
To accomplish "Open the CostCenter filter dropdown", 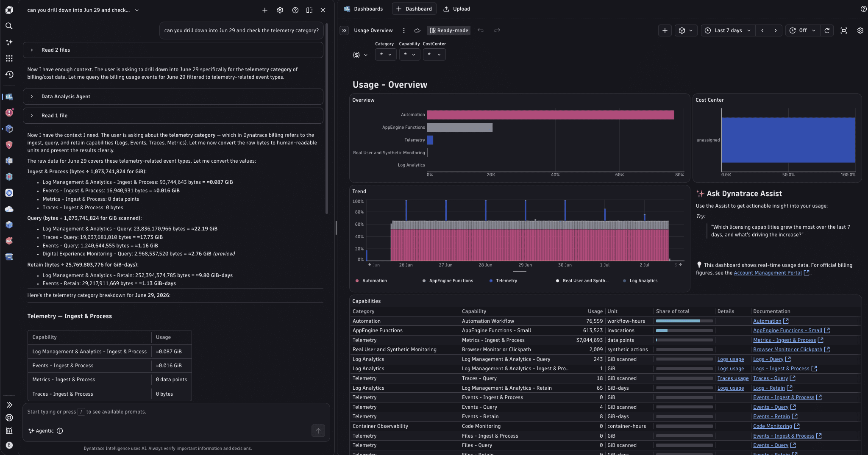I will point(434,55).
